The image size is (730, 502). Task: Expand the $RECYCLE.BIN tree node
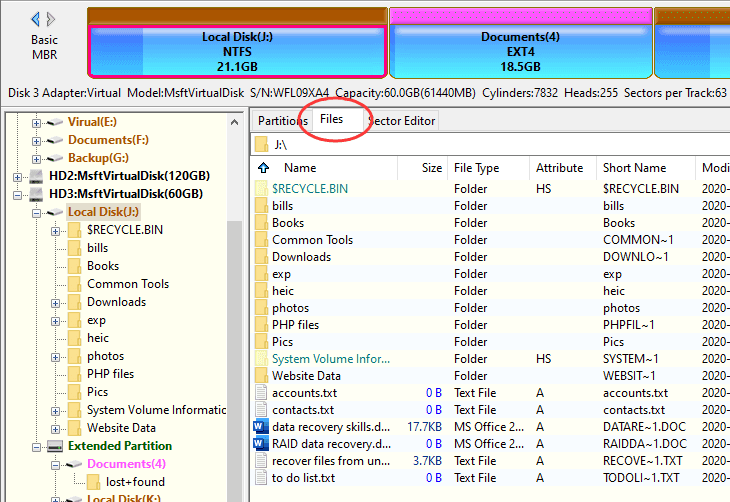click(55, 230)
